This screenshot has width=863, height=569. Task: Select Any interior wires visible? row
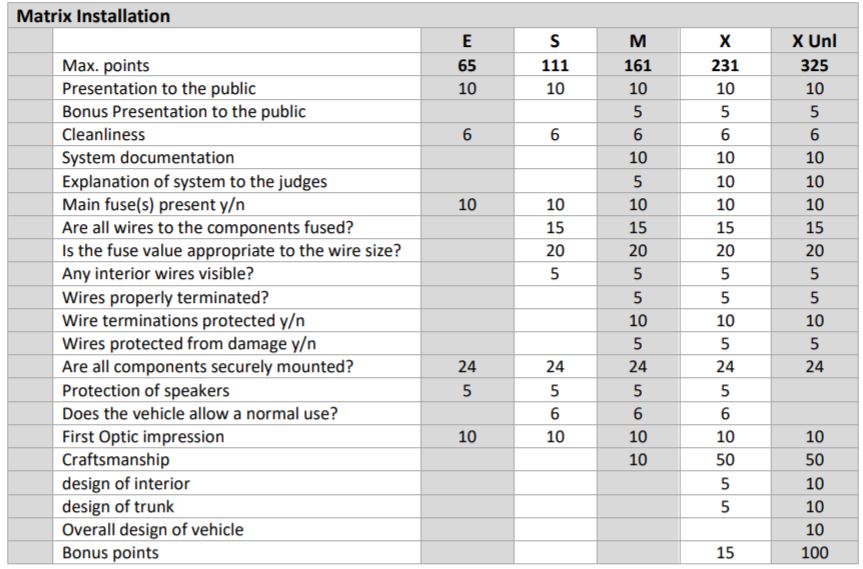(158, 273)
